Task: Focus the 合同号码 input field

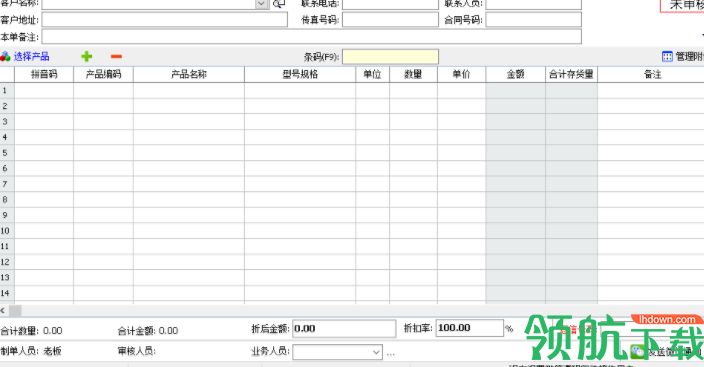Action: pos(533,19)
